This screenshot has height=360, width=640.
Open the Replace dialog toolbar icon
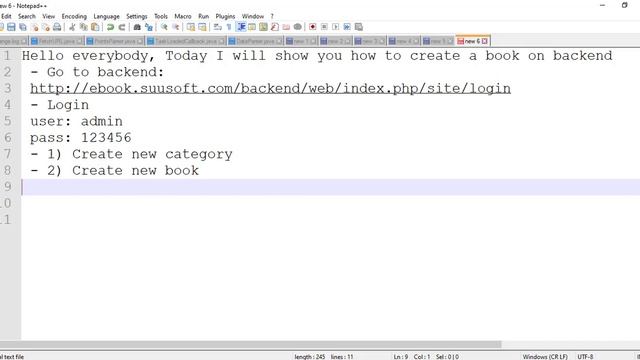pyautogui.click(x=149, y=27)
